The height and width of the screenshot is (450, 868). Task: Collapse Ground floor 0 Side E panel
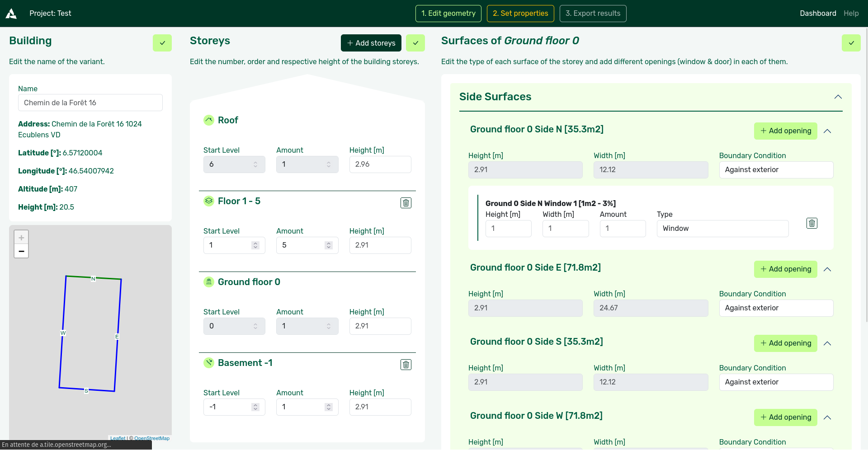[x=827, y=269]
